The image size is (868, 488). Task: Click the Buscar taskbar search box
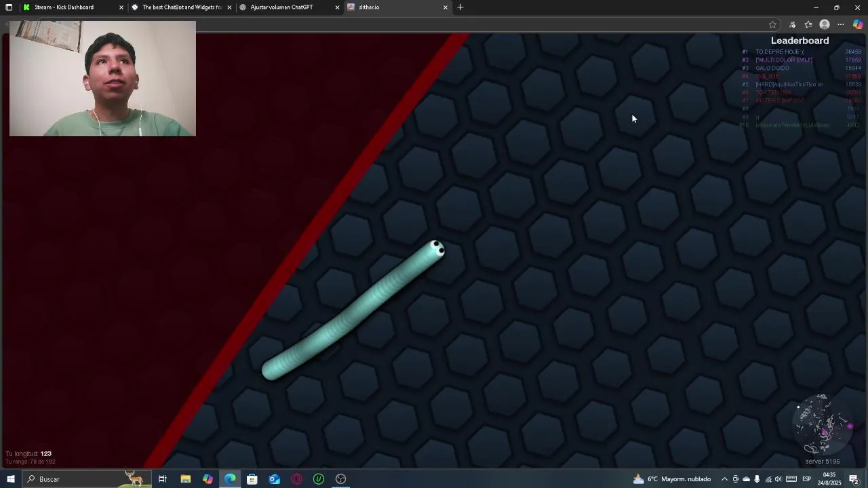point(87,479)
